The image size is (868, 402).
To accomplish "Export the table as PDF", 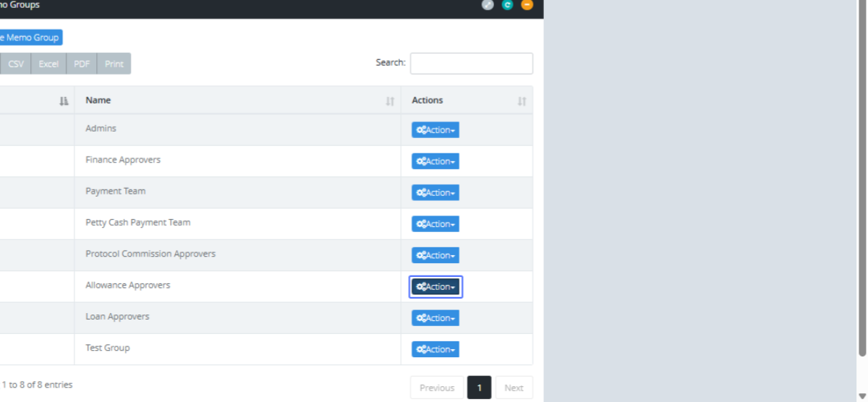I will click(x=82, y=64).
